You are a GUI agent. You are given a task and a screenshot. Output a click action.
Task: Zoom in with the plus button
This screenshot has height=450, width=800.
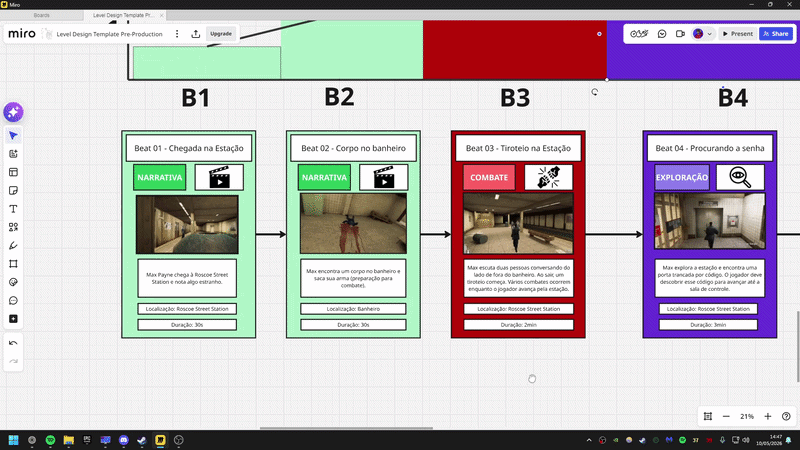[768, 416]
